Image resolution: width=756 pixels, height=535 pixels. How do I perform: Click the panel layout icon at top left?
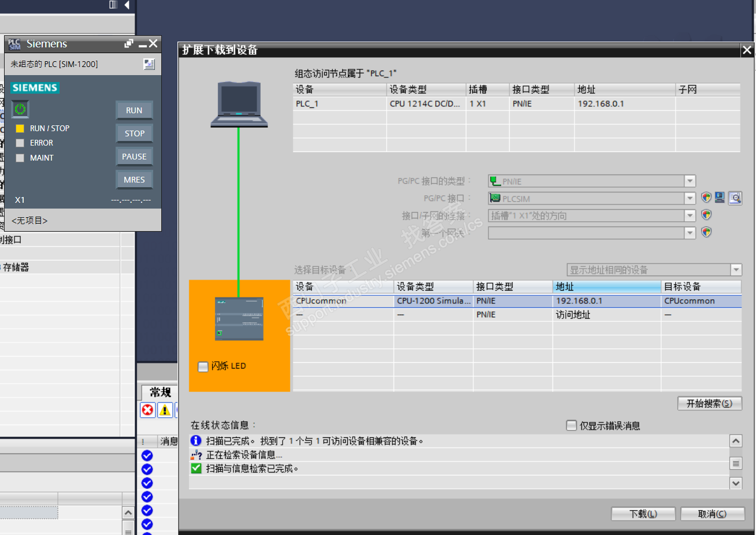tap(113, 5)
